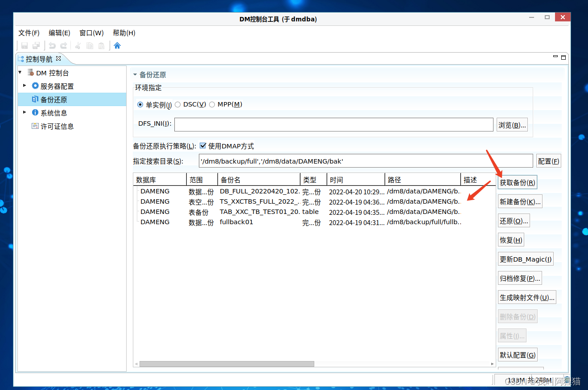Viewport: 588px width, 390px height.
Task: Select the TAB_XXC_TB_TEST01 backup row
Action: (x=314, y=212)
